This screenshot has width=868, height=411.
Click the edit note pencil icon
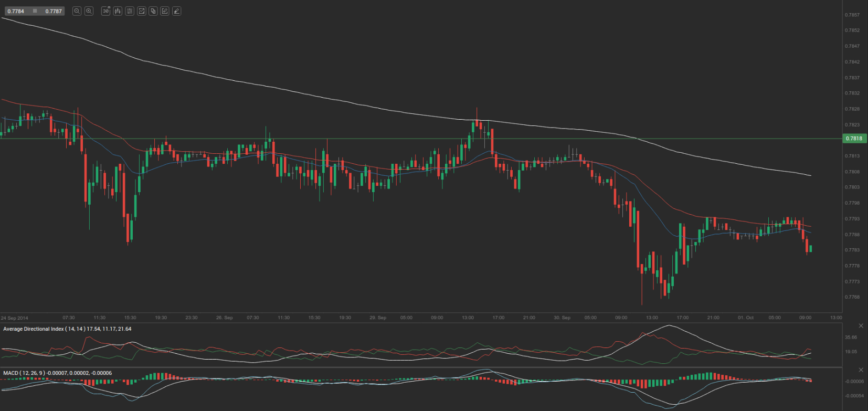pyautogui.click(x=165, y=11)
